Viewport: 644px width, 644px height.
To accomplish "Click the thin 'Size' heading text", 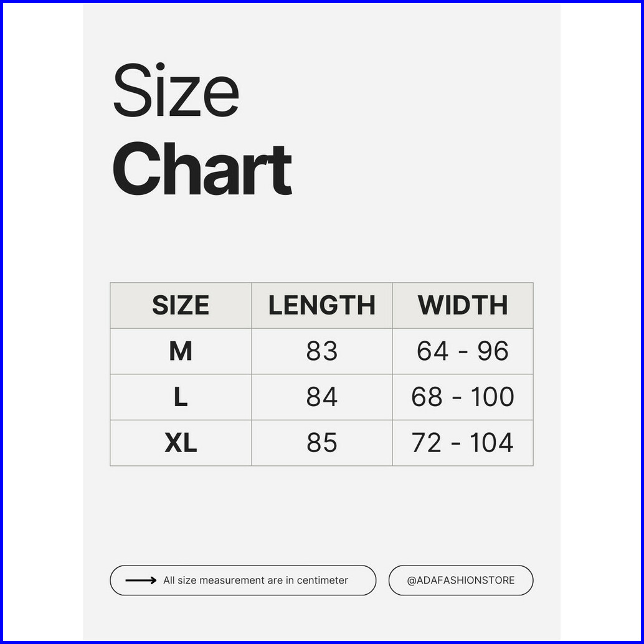I will [176, 92].
